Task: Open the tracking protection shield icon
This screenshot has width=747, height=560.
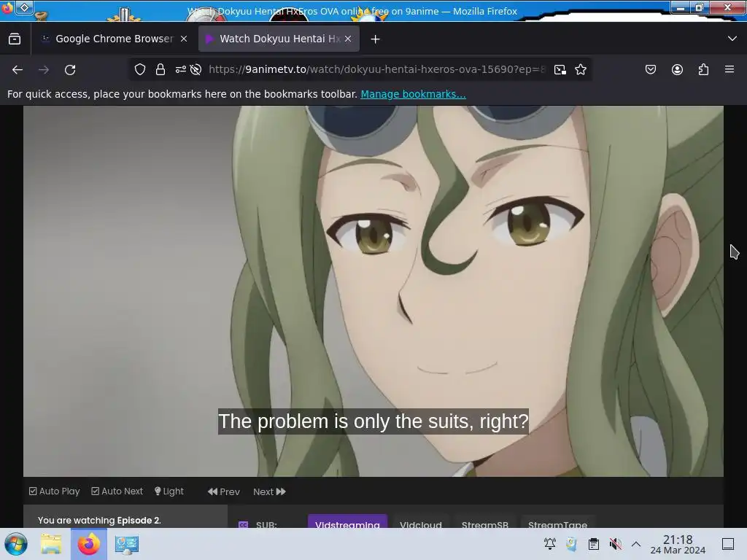Action: (140, 69)
